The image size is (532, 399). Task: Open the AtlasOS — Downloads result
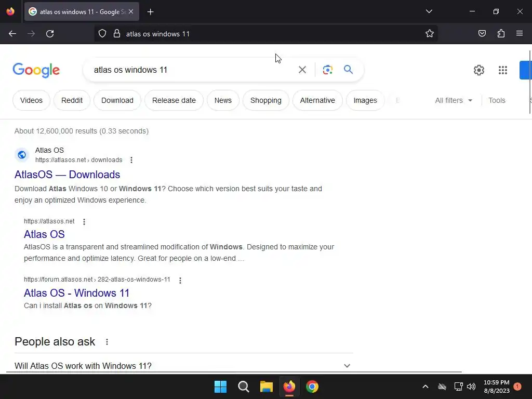(x=67, y=175)
